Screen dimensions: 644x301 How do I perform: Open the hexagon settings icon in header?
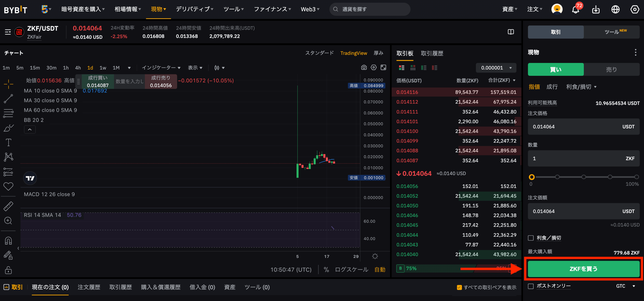tap(635, 10)
